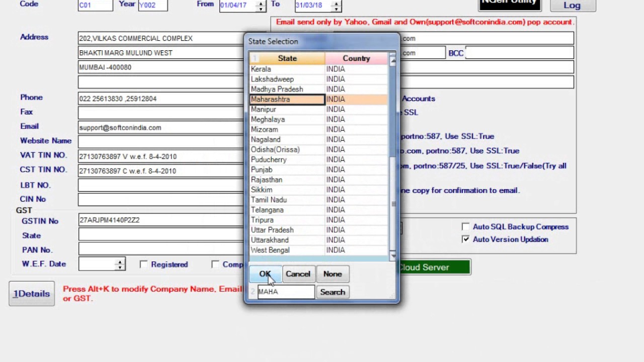
Task: Select Tripura in the state list
Action: click(287, 220)
